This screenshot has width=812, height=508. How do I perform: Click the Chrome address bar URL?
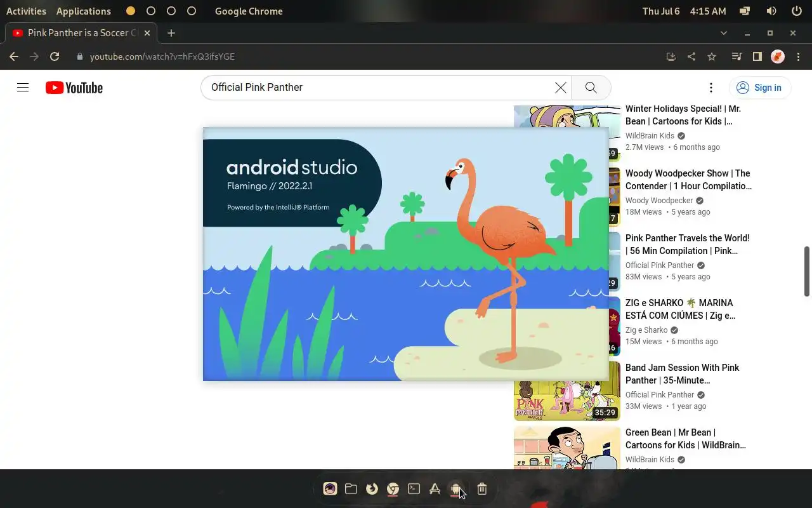click(x=162, y=57)
